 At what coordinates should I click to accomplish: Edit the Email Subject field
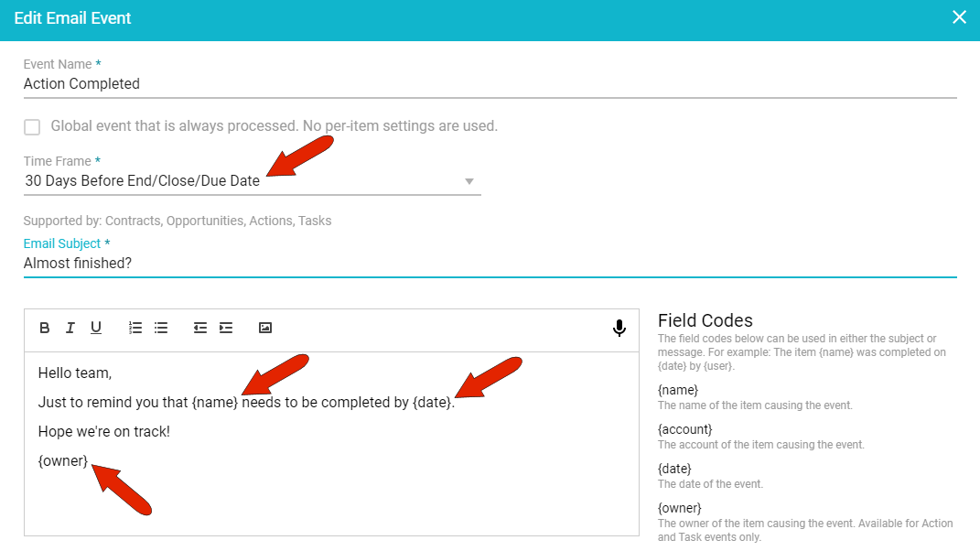[x=489, y=264]
